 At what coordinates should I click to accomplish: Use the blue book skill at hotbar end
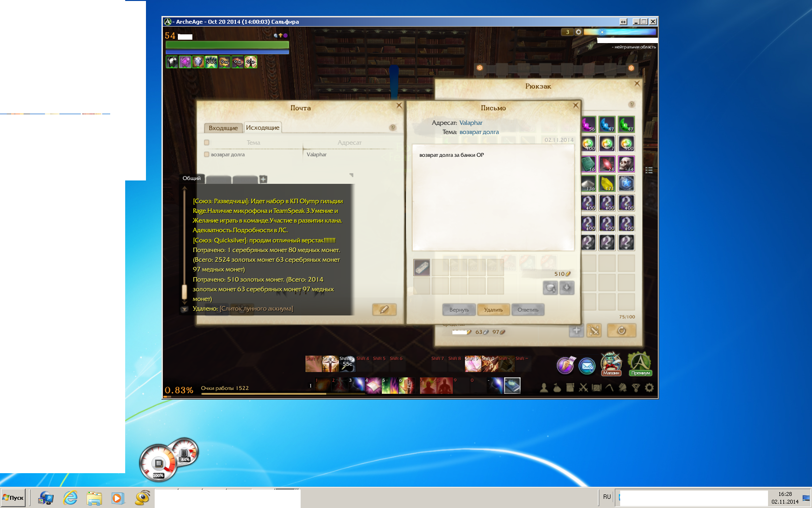[512, 386]
